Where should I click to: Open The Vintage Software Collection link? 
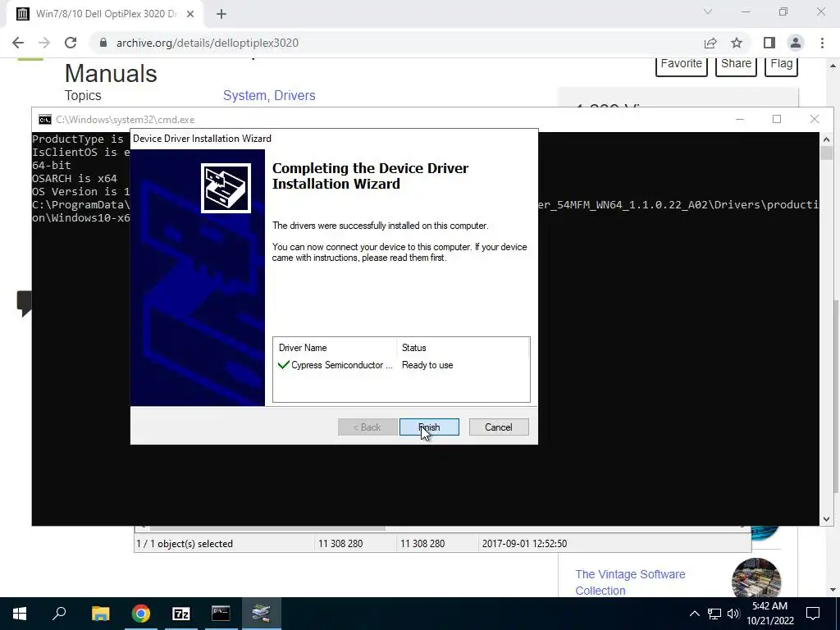coord(630,582)
